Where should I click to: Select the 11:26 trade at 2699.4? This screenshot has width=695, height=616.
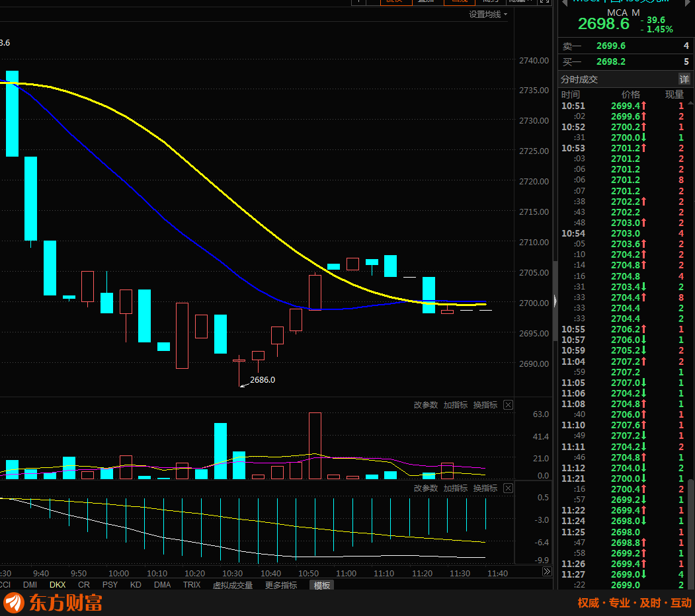(x=623, y=564)
